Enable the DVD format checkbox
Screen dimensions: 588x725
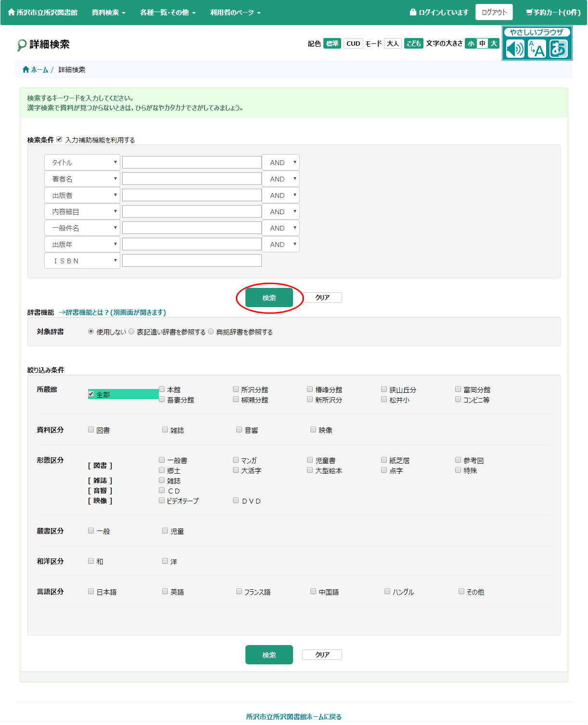236,501
